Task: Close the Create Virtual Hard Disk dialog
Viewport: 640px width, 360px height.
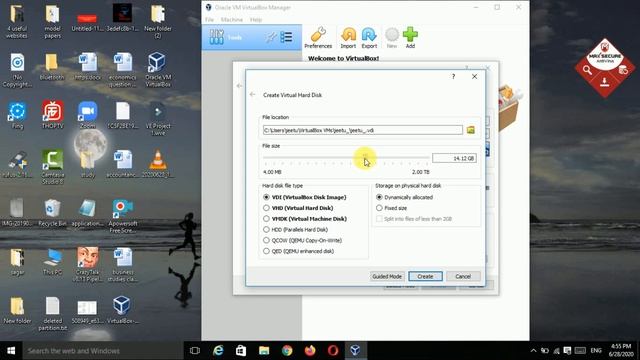Action: 474,76
